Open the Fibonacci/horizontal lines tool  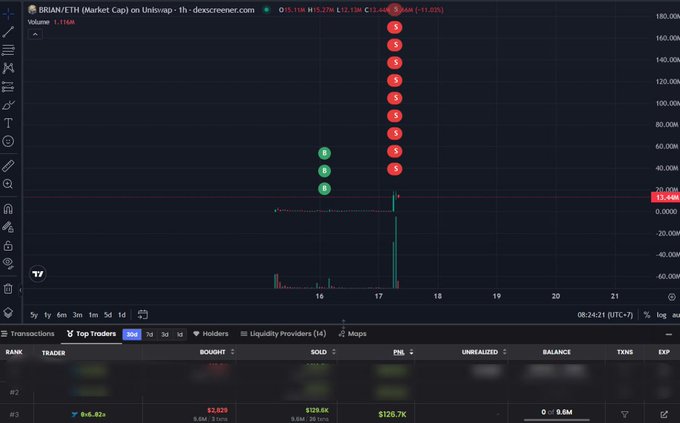[x=8, y=50]
